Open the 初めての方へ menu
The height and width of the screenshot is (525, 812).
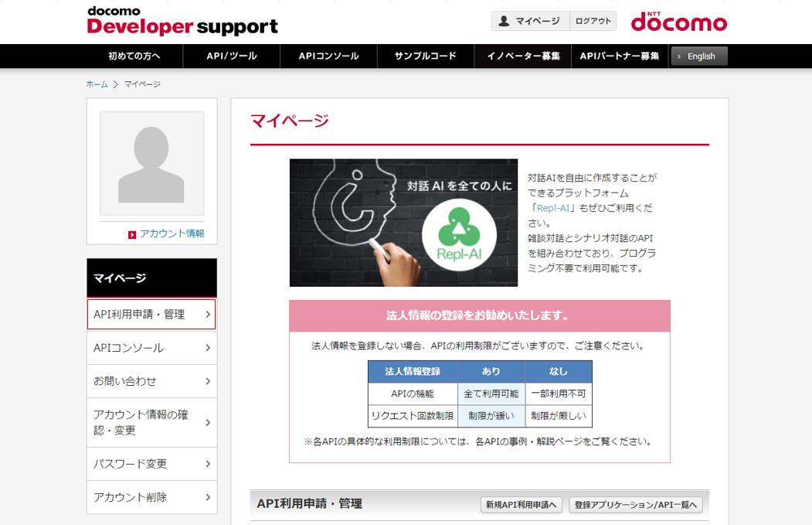click(134, 56)
